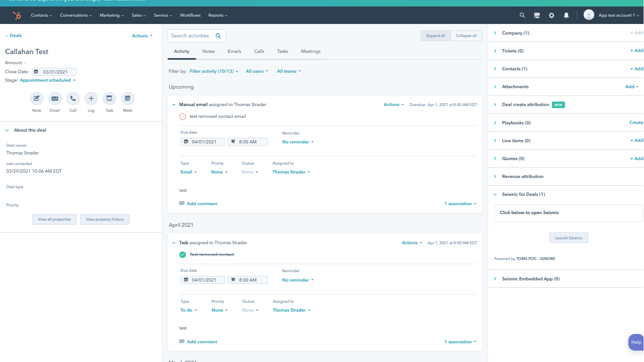Click View all properties button

(x=54, y=219)
